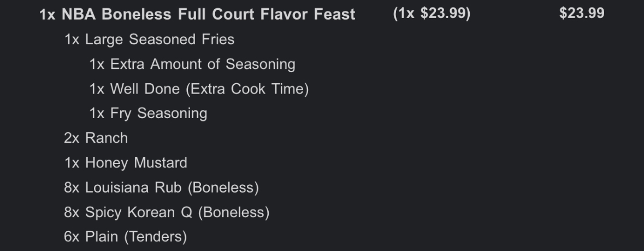The image size is (644, 251).
Task: Select the Plain (Tenders) line
Action: tap(135, 237)
